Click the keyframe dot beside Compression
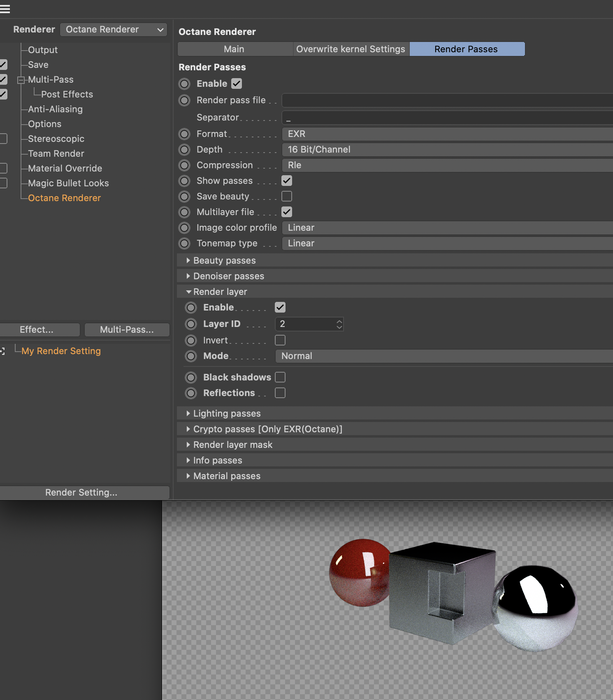This screenshot has height=700, width=613. pyautogui.click(x=185, y=165)
